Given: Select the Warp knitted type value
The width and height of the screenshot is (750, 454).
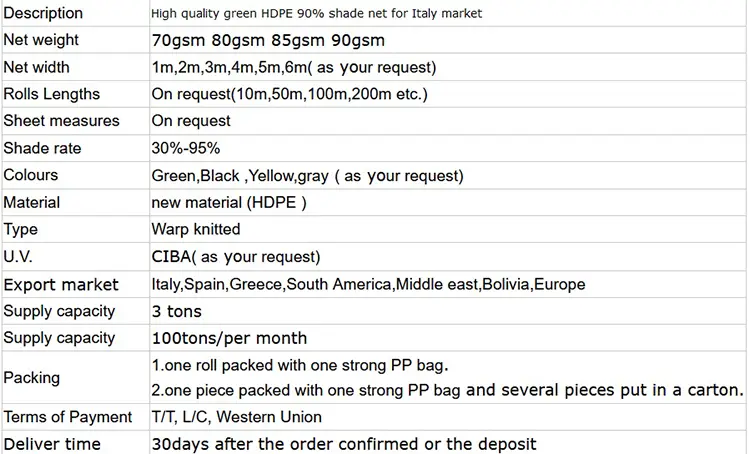Looking at the screenshot, I should tap(196, 229).
